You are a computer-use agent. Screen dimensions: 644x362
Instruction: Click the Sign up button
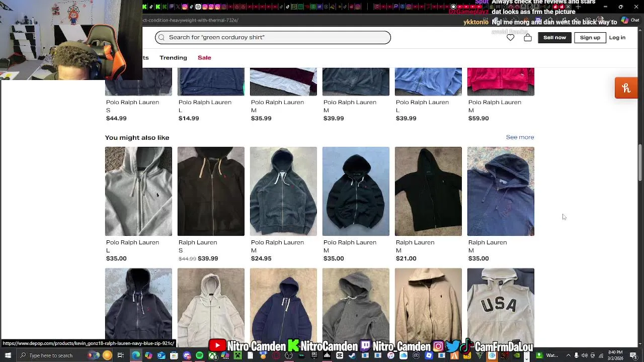(590, 38)
